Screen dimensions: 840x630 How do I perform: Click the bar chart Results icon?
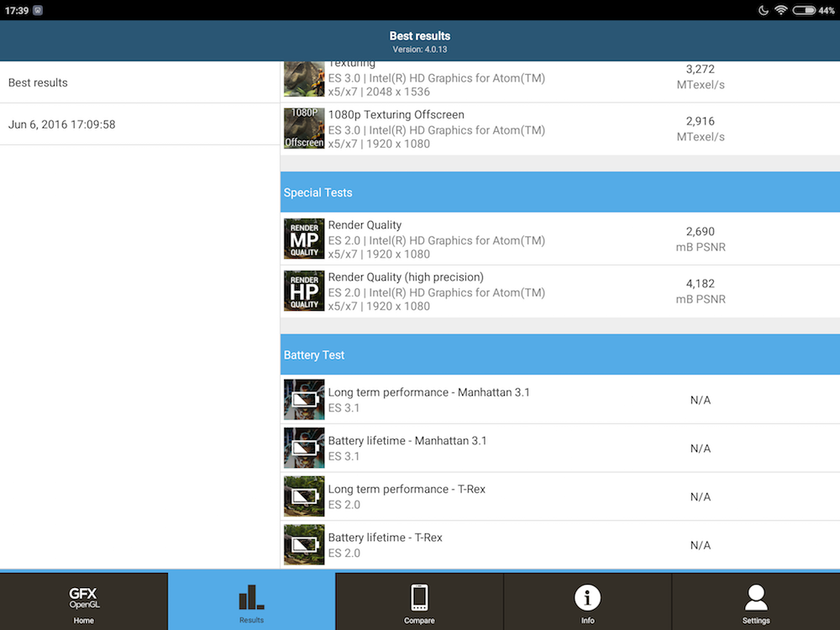tap(251, 596)
